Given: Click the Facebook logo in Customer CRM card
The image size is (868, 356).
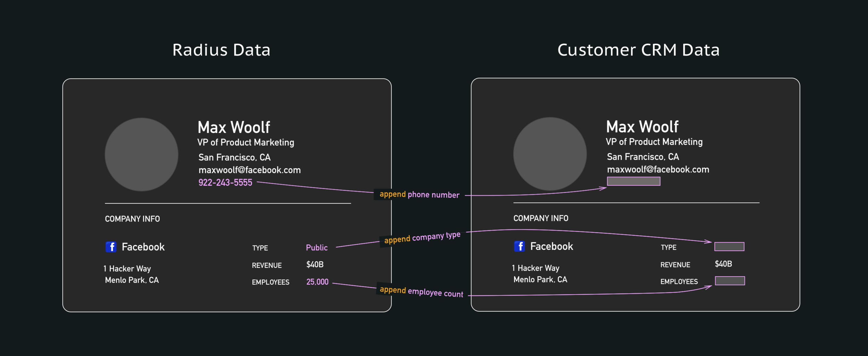Looking at the screenshot, I should [x=519, y=246].
